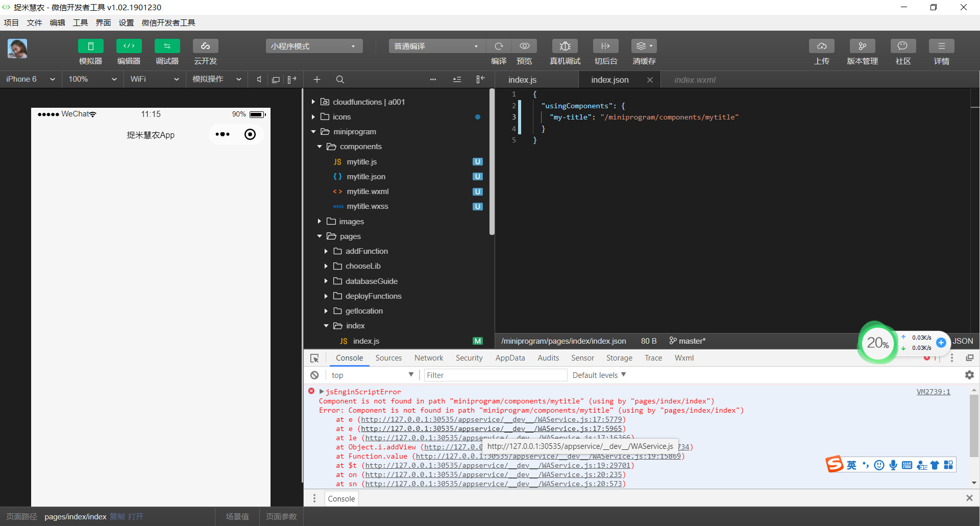Open the WiFi network dropdown
This screenshot has width=980, height=526.
pos(154,79)
